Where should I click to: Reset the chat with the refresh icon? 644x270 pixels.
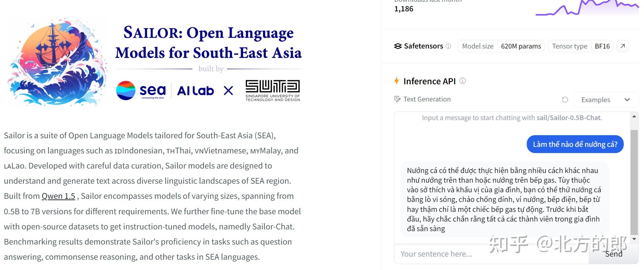(x=565, y=99)
